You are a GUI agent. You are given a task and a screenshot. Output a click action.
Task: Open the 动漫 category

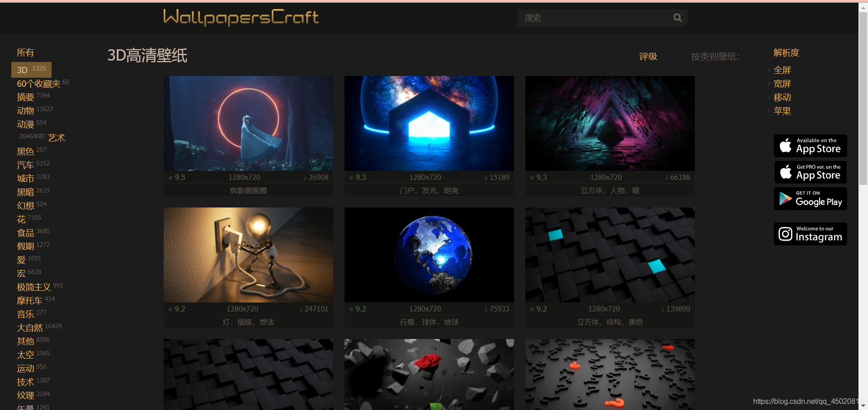point(25,124)
